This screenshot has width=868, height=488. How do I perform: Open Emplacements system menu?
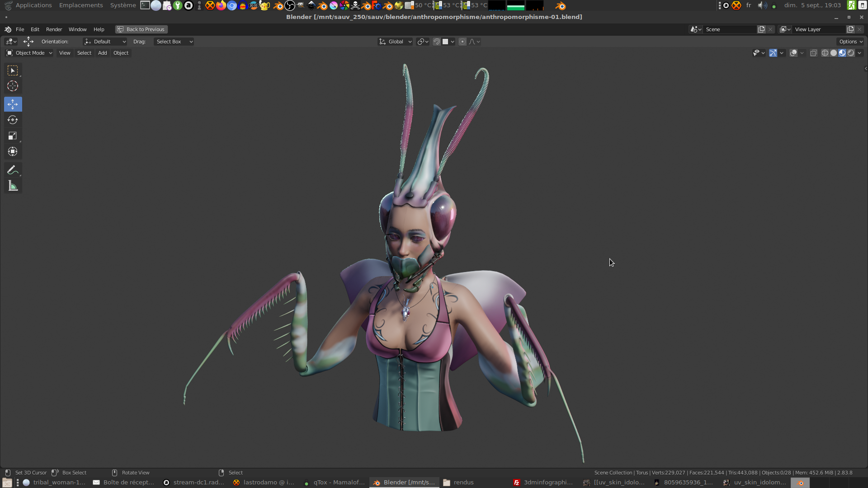pyautogui.click(x=81, y=5)
